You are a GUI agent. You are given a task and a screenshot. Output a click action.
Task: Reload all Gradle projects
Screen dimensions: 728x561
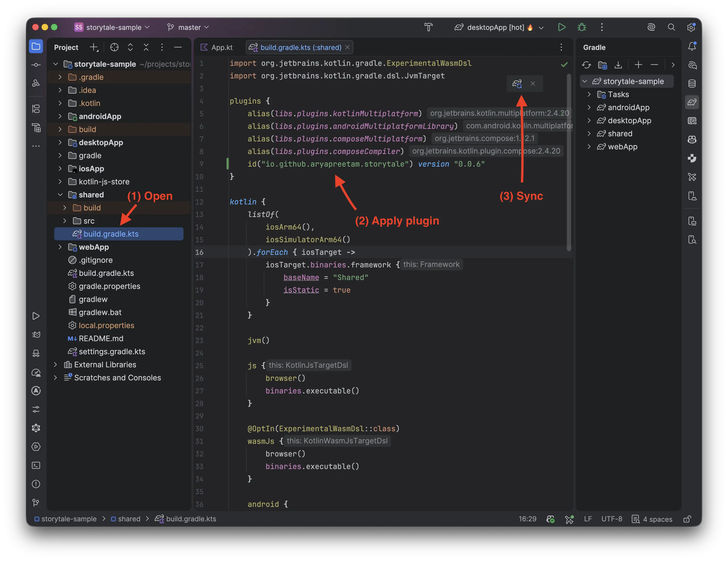pyautogui.click(x=586, y=65)
